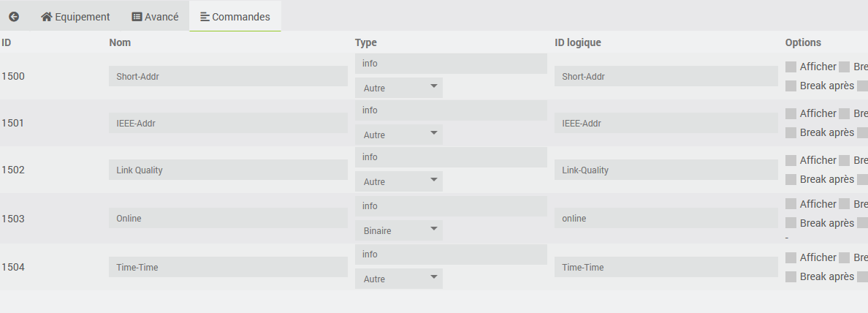Click the info type field for ID 1500
Viewport: 868px width, 313px height.
451,64
